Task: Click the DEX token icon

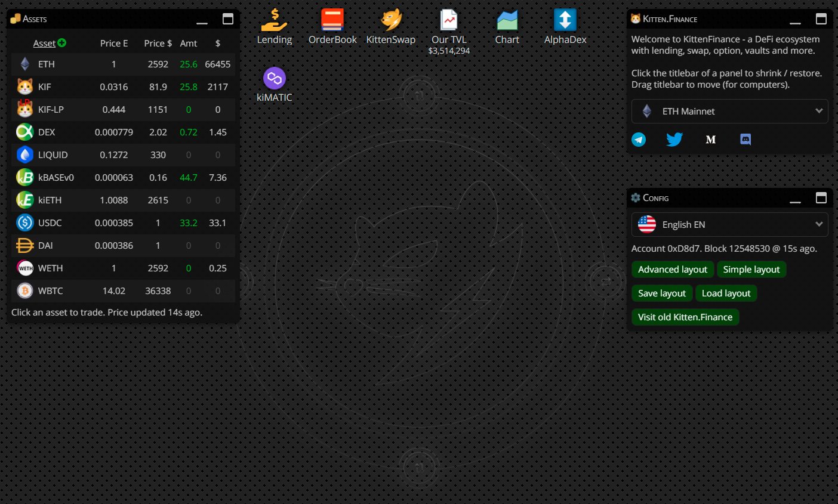Action: 25,132
